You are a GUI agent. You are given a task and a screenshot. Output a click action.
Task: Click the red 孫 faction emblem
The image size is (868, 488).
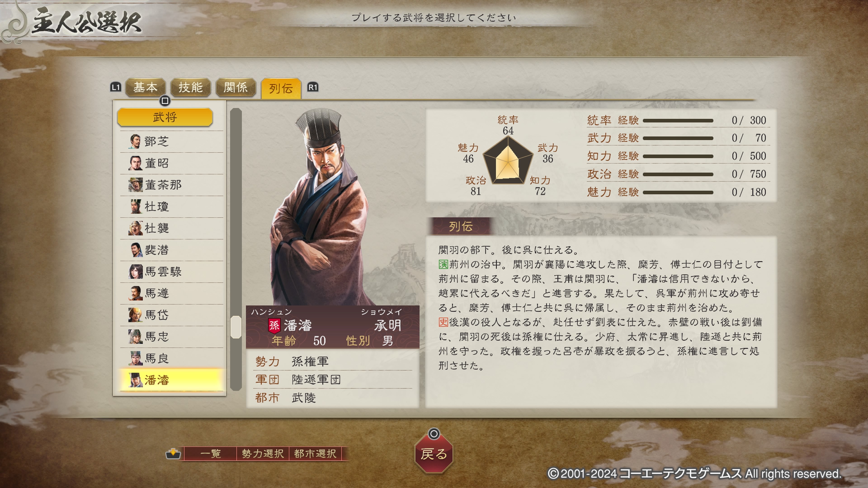coord(274,325)
